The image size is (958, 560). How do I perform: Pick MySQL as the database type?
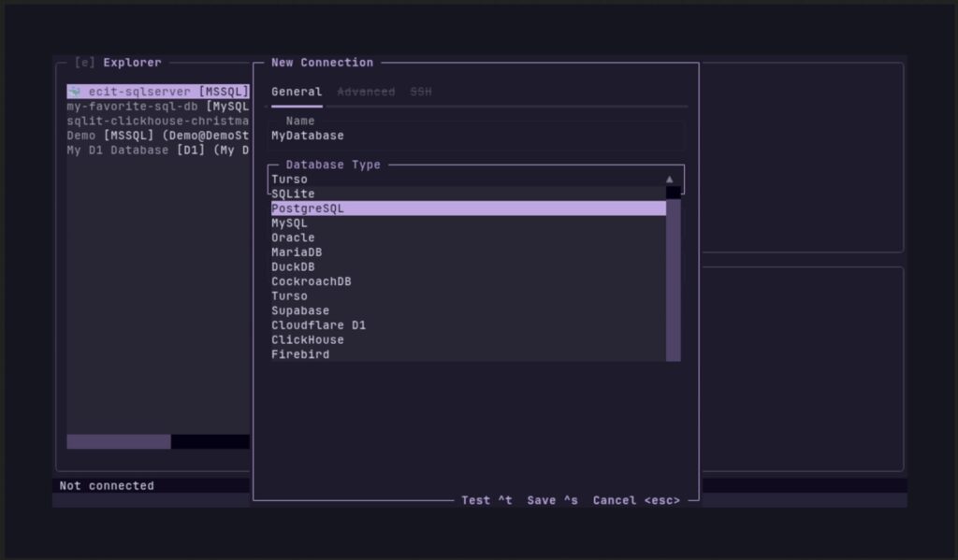point(289,223)
